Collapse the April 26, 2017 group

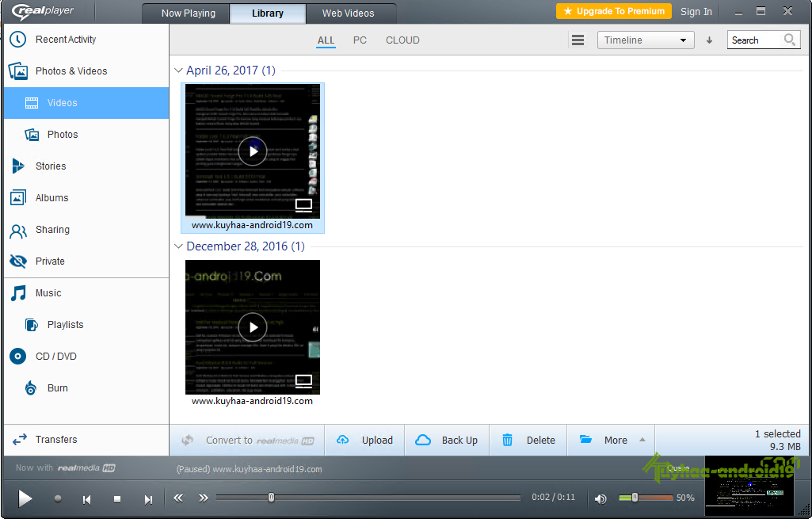point(179,71)
